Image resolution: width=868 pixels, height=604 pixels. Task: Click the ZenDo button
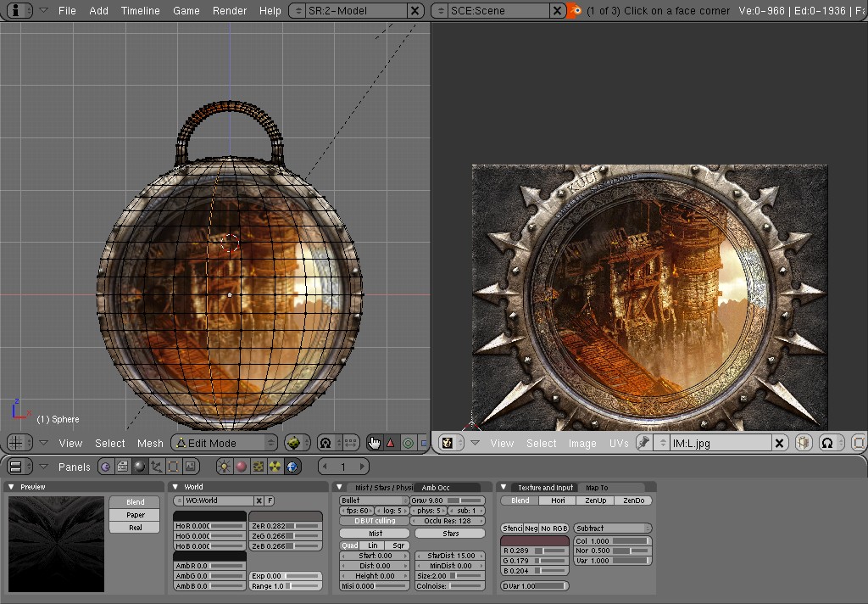pyautogui.click(x=634, y=501)
